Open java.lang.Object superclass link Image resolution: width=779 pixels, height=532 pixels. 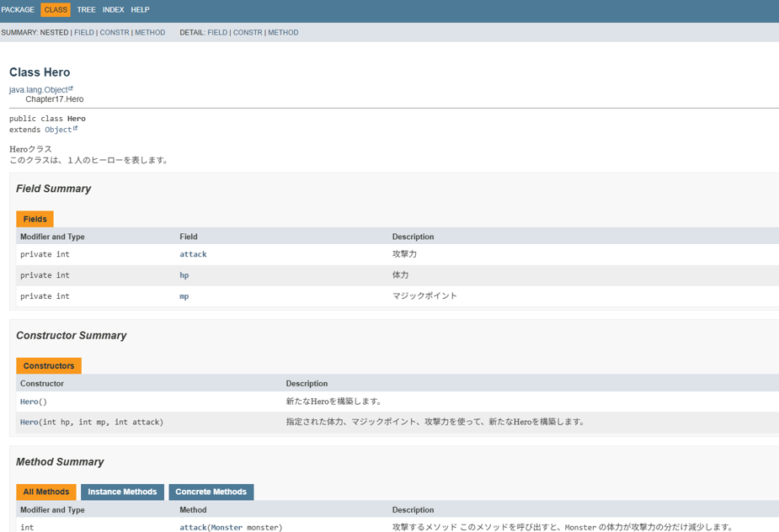pos(38,90)
